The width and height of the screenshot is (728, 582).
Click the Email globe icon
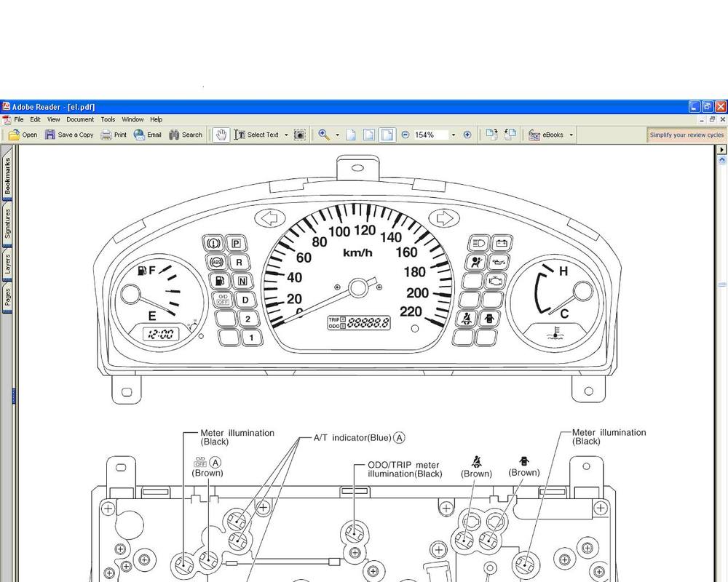[x=139, y=135]
